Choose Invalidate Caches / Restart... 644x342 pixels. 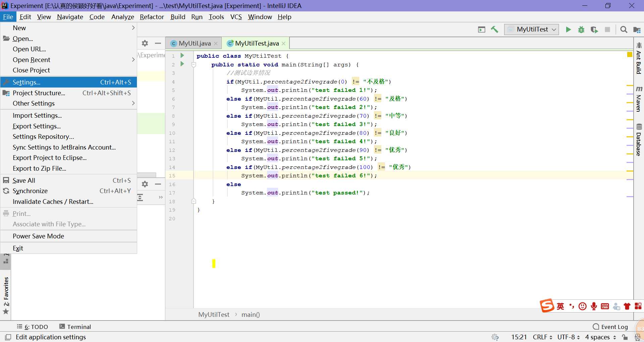coord(68,202)
